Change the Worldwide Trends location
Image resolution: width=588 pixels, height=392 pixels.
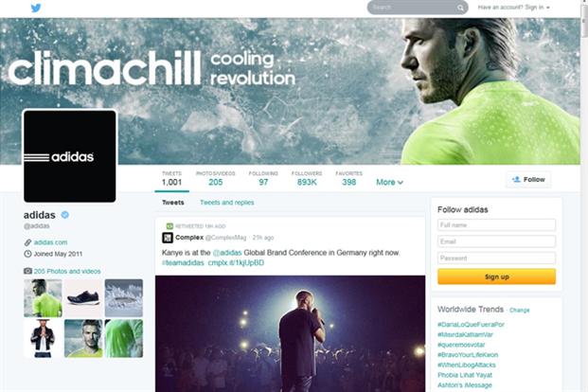click(x=520, y=311)
